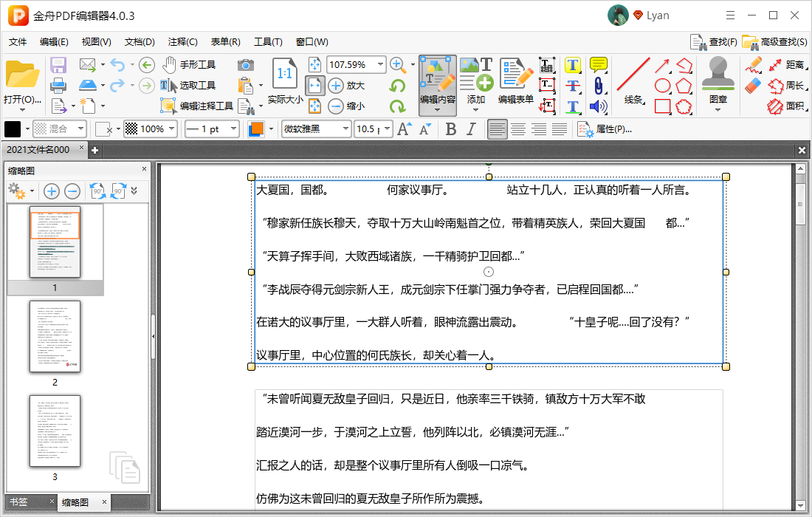Toggle italic formatting on selected text
Screen dimensions: 812x517
[x=470, y=129]
